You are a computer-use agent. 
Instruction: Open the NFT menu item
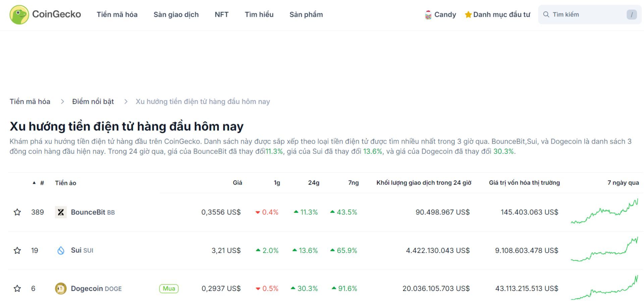click(x=221, y=14)
